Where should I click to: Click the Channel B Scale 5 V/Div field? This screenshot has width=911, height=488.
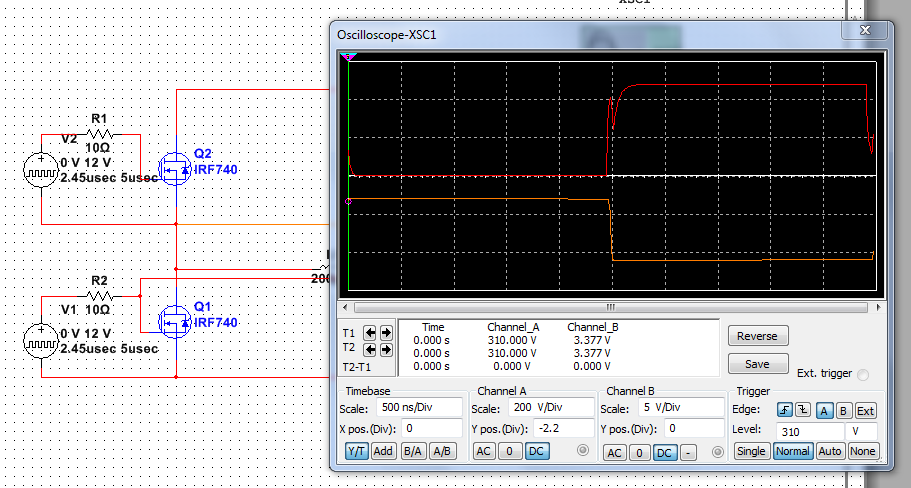[x=681, y=407]
